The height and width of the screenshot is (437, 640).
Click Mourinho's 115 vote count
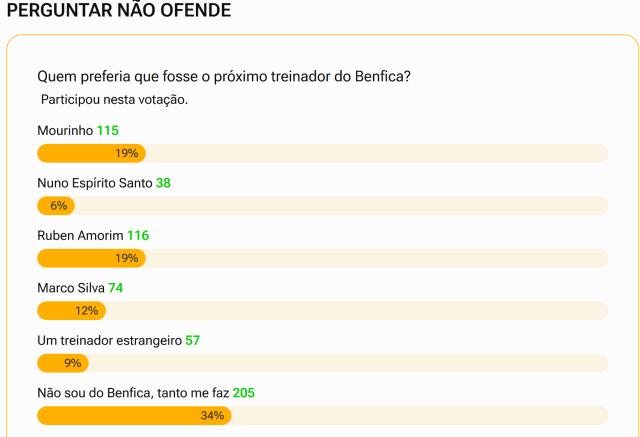109,130
